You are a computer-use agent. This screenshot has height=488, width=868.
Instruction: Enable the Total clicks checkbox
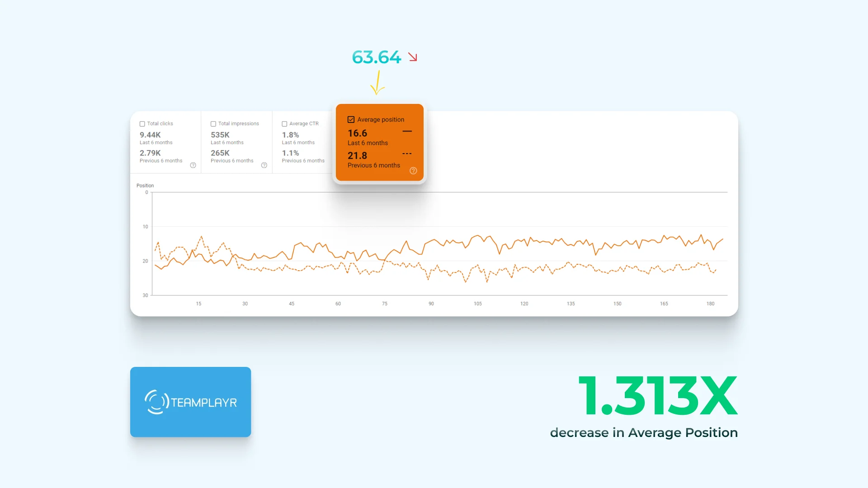[142, 124]
